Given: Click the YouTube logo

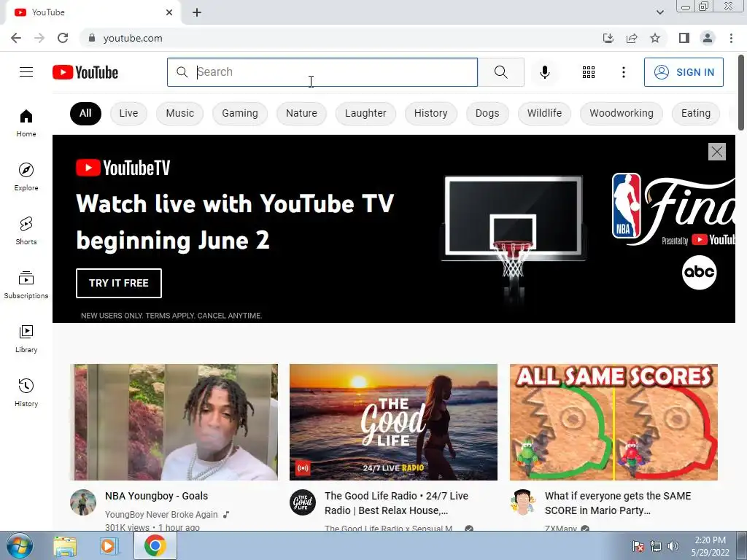Looking at the screenshot, I should coord(85,72).
